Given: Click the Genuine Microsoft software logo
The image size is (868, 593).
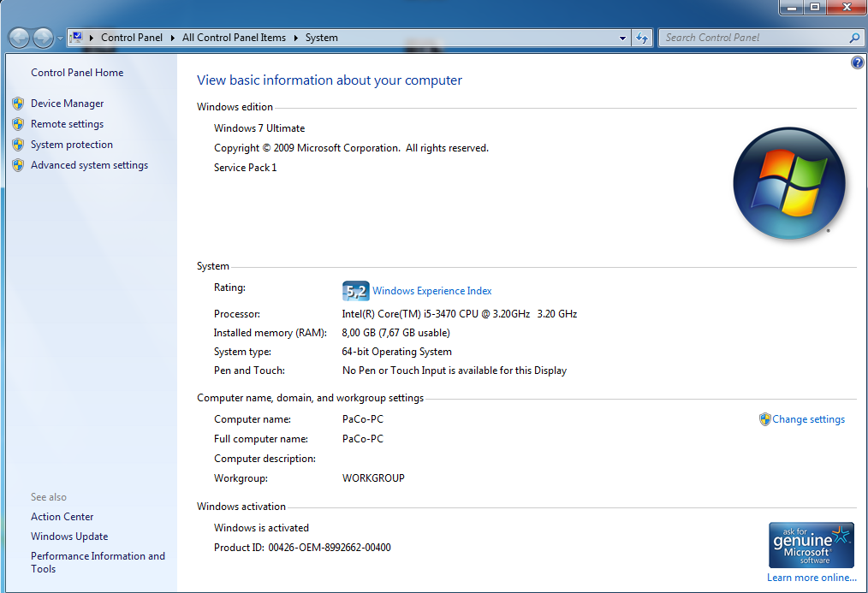Looking at the screenshot, I should click(811, 545).
